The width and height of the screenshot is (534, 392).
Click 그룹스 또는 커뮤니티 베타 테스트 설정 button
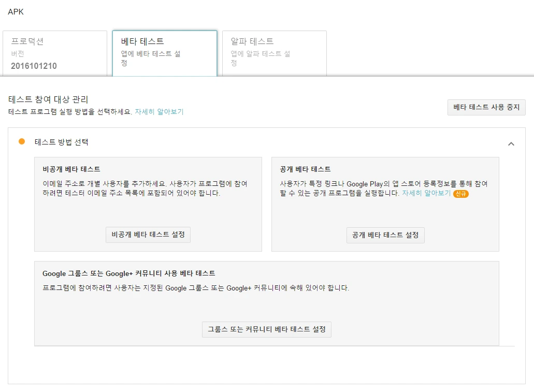point(267,329)
